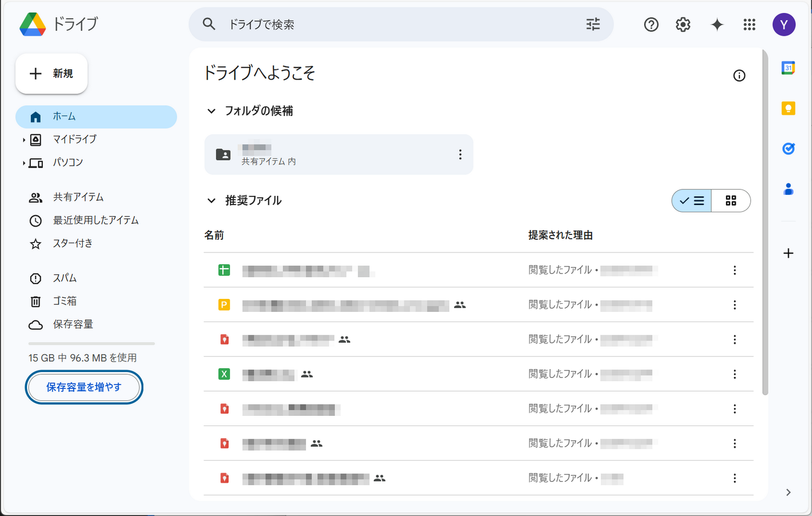This screenshot has height=516, width=812.
Task: Open Drive settings via the gear icon
Action: click(683, 24)
